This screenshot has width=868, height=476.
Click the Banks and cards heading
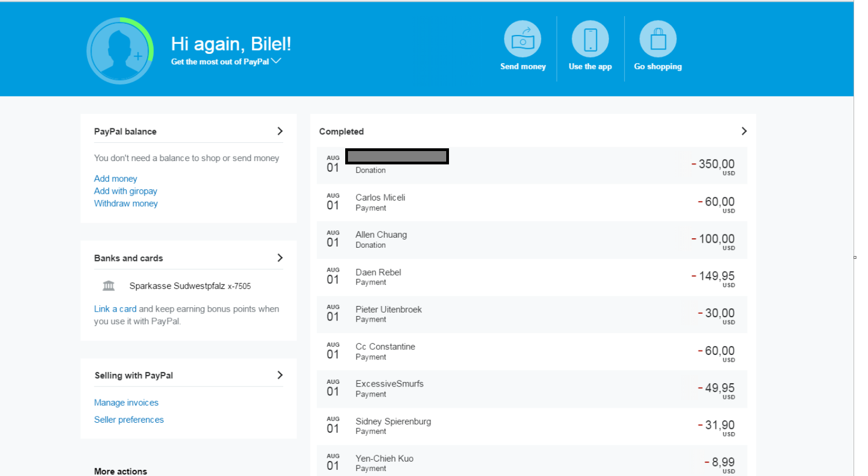point(128,258)
